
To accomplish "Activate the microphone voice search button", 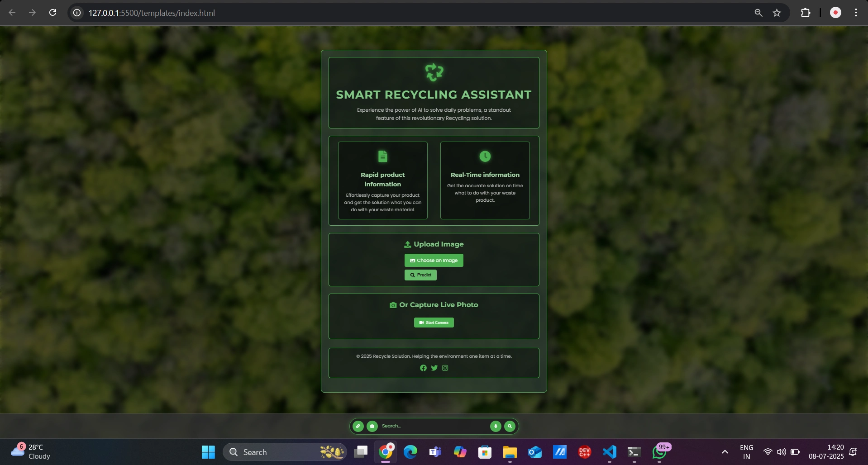I will pos(496,426).
